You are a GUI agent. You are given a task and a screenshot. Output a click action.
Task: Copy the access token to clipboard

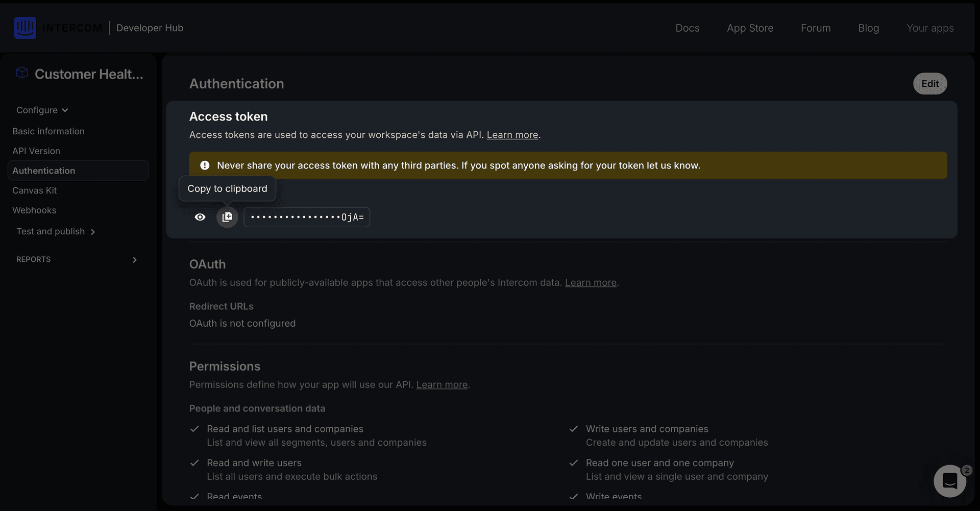point(227,217)
